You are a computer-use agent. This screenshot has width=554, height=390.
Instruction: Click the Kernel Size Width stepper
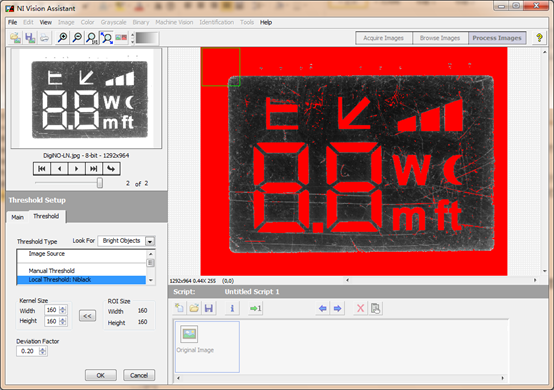[63, 310]
